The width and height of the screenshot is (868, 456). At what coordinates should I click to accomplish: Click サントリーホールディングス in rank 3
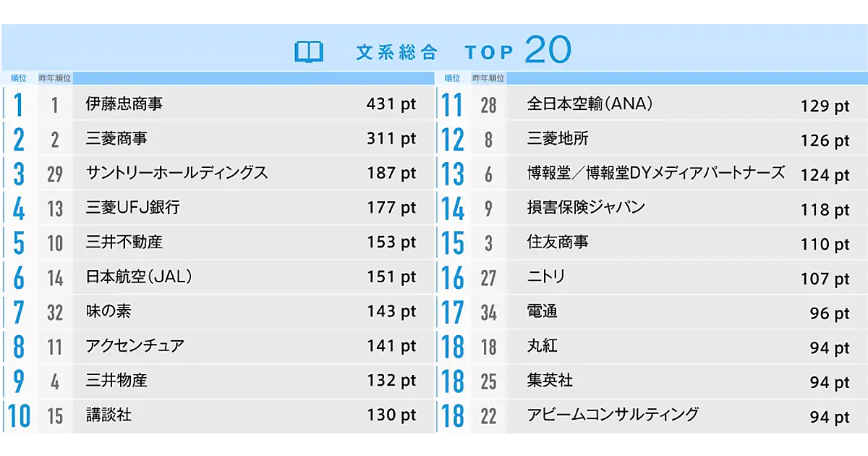pyautogui.click(x=176, y=173)
